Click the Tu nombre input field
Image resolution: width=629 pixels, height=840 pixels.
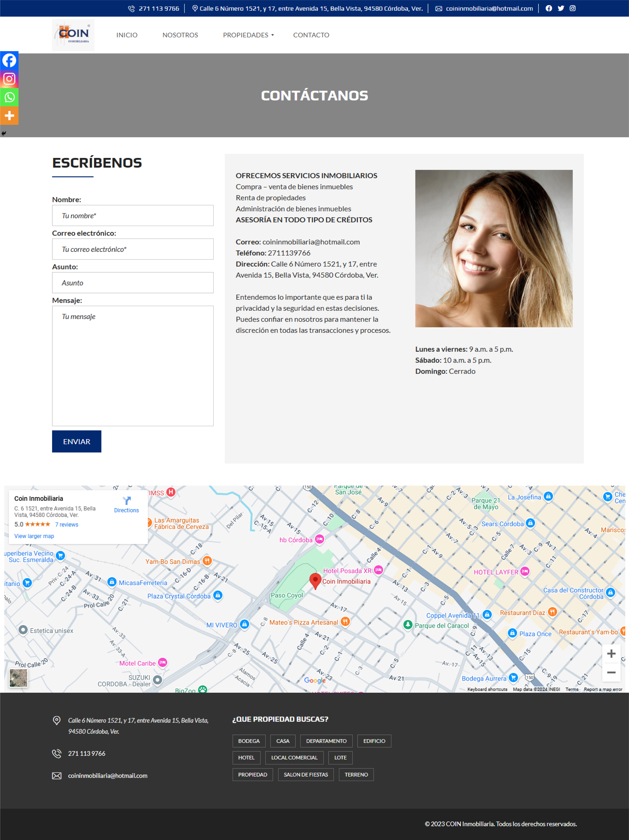point(133,216)
